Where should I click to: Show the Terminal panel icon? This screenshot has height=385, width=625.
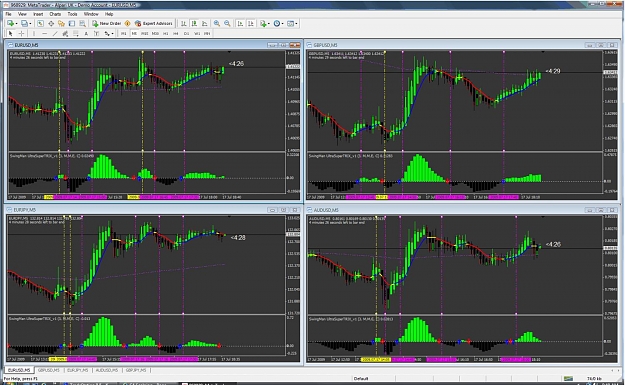coord(72,24)
